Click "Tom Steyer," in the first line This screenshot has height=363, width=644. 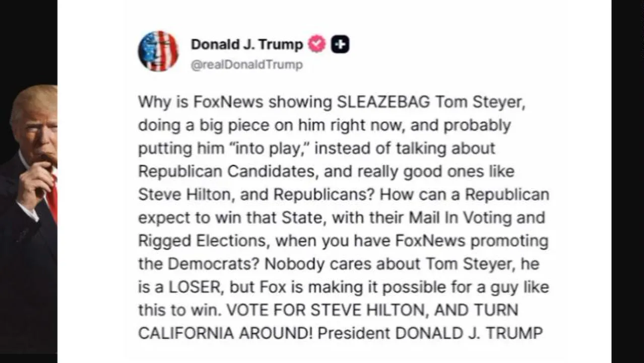481,102
